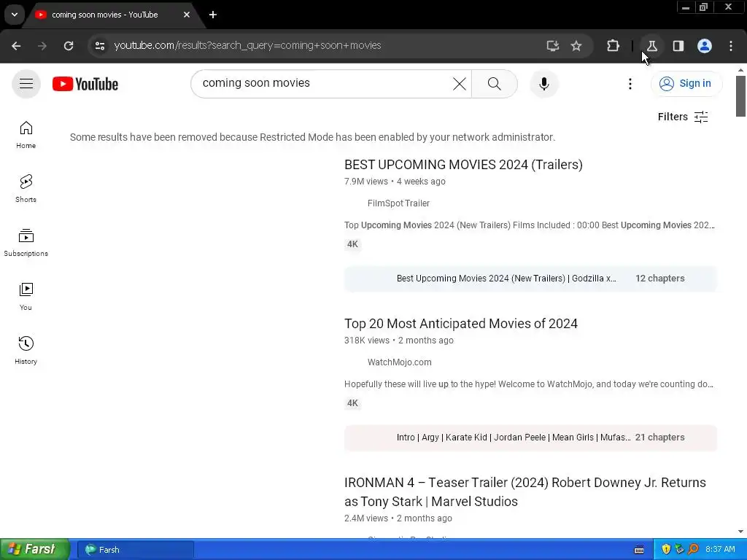Close the coming soon movies tab
Viewport: 747px width, 560px height.
click(x=187, y=15)
